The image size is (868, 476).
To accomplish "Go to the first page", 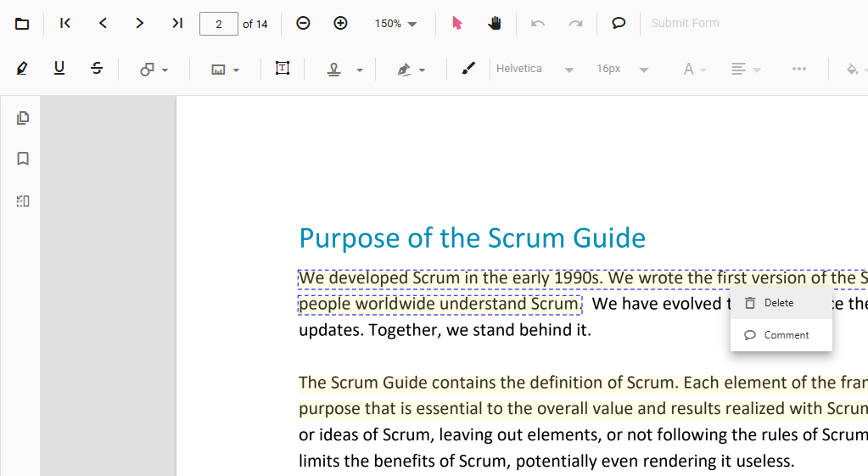I will click(65, 24).
